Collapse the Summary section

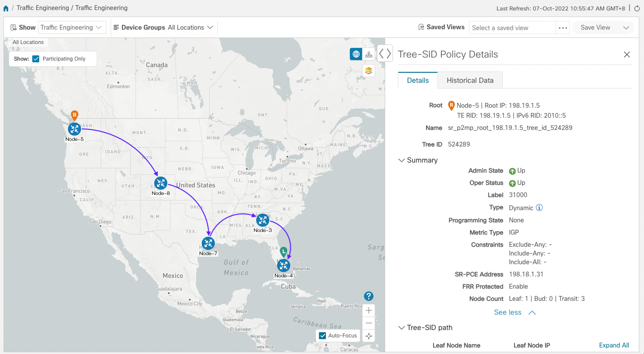[x=401, y=160]
